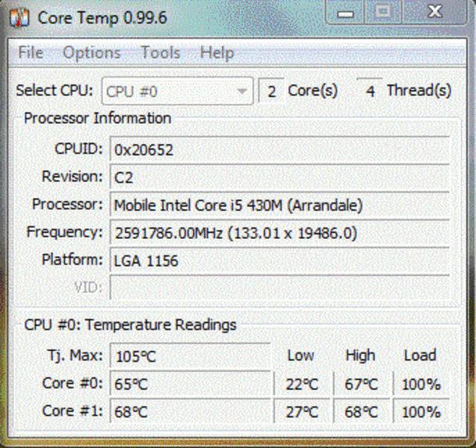Click the Core Temp thermometer app icon
Viewport: 476px width, 448px height.
coord(21,16)
